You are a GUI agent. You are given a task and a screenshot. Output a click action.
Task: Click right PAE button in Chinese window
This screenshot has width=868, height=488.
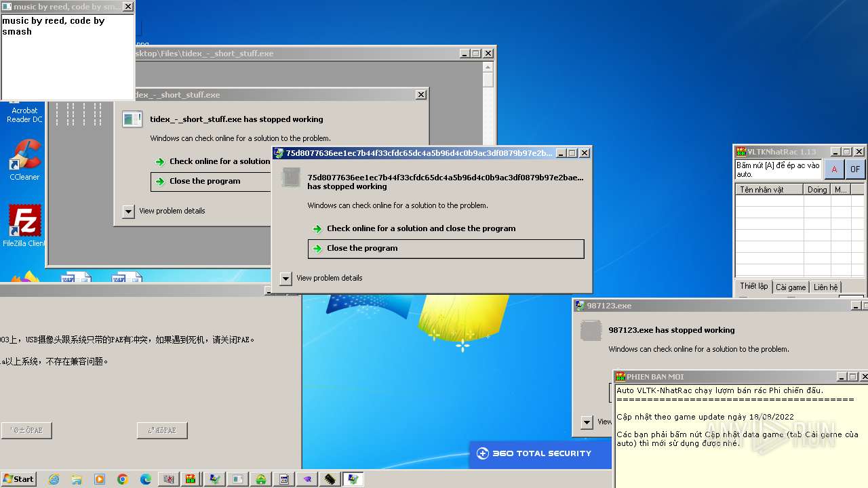[162, 430]
